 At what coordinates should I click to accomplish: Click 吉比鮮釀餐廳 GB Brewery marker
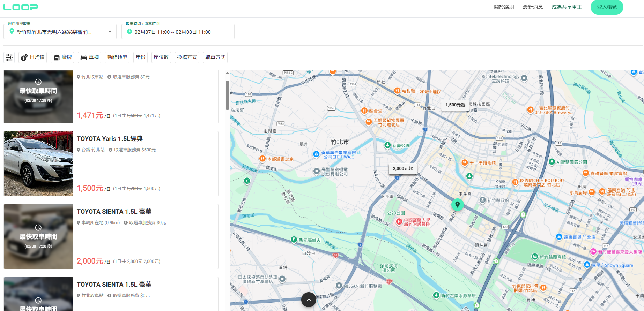(x=530, y=110)
